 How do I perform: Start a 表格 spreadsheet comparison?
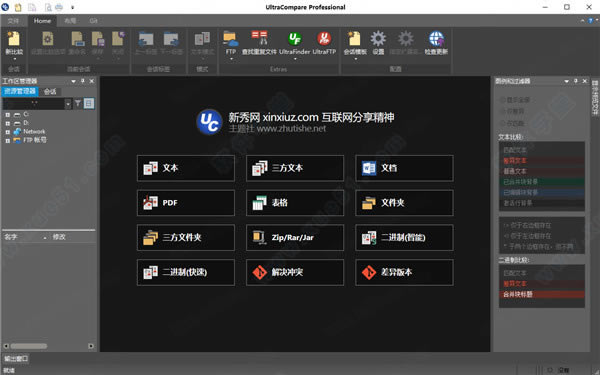point(295,203)
